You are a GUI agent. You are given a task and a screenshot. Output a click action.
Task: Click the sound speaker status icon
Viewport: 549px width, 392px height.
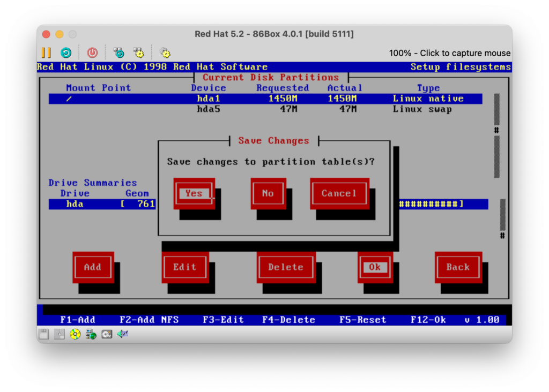click(x=123, y=334)
